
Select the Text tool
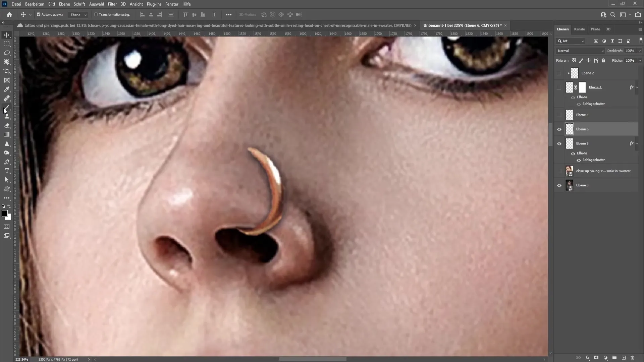click(x=7, y=172)
